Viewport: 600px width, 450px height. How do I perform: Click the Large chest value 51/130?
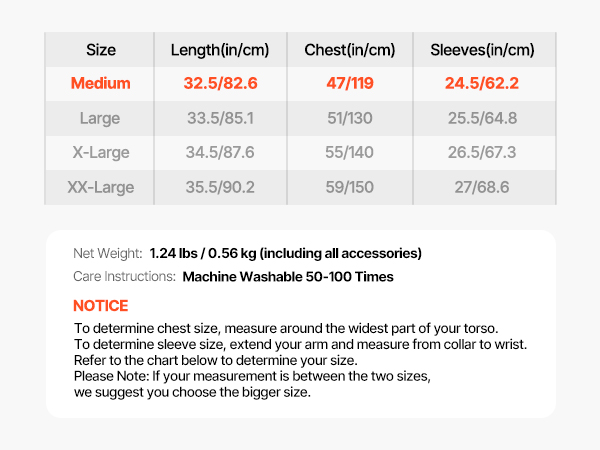point(349,118)
